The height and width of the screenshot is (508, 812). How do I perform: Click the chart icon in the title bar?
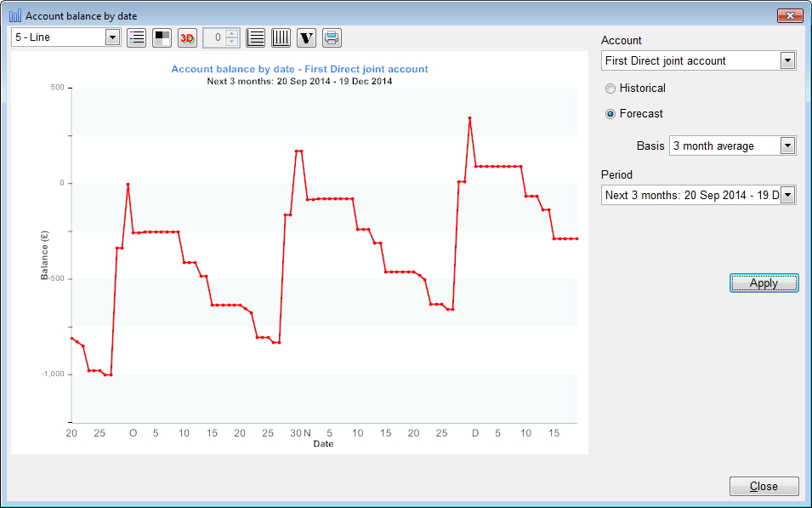[15, 15]
